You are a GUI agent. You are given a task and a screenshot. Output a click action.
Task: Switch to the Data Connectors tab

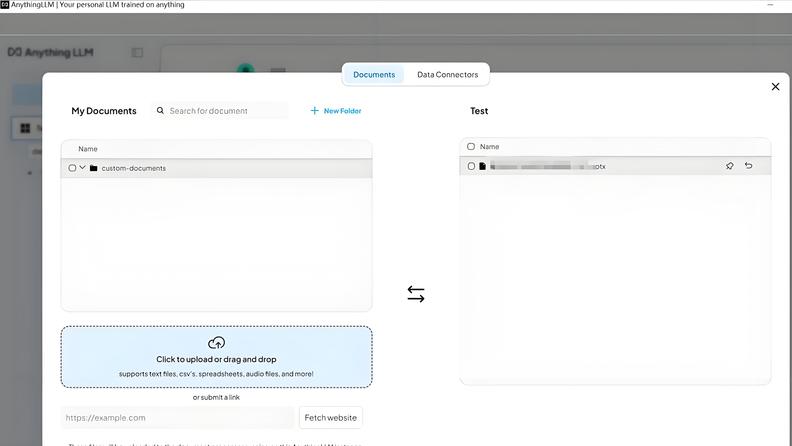click(447, 75)
